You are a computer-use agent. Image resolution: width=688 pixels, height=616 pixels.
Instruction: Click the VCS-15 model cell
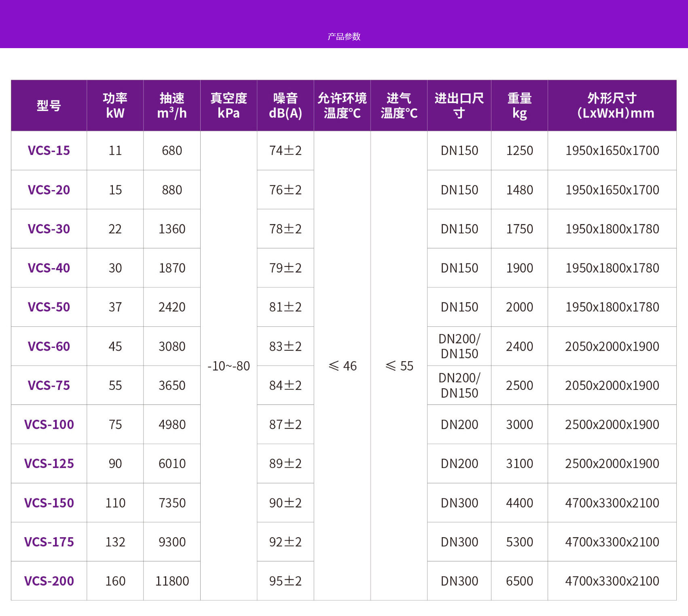(x=49, y=150)
